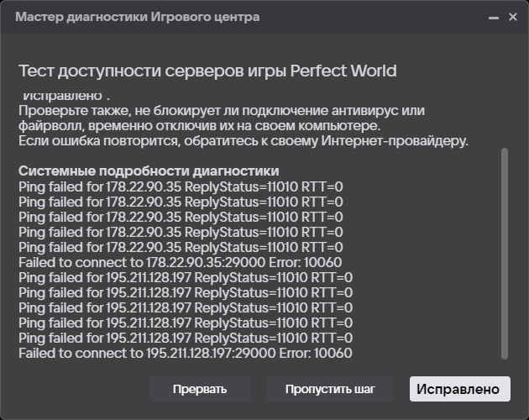The width and height of the screenshot is (529, 420).
Task: Click the Failed to connect 195.211.128.197:29000 line
Action: pyautogui.click(x=185, y=353)
